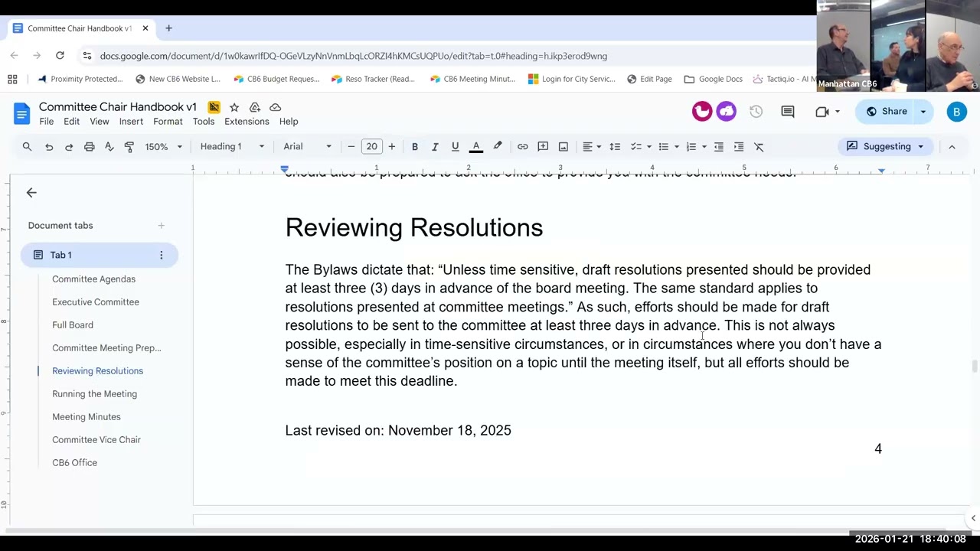Open text color picker
The width and height of the screenshot is (980, 551).
click(475, 146)
